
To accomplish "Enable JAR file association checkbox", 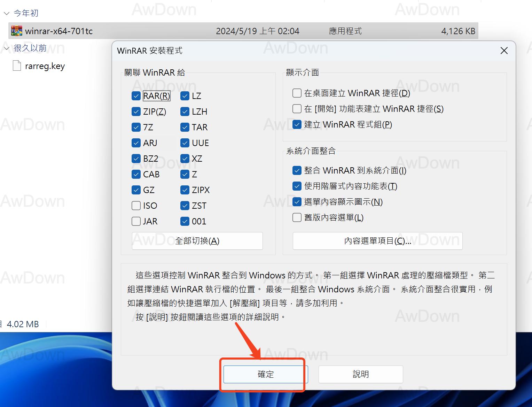I will [x=136, y=221].
